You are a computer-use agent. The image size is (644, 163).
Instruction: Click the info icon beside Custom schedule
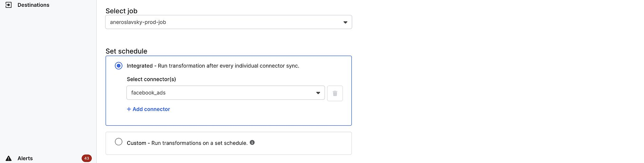[252, 143]
